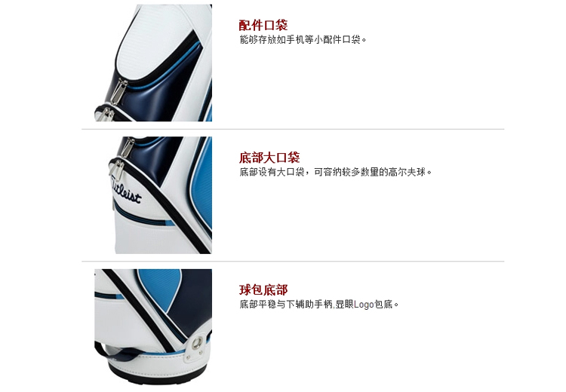This screenshot has height=392, width=566.
Task: Open the golf bag base product photo
Action: pyautogui.click(x=153, y=326)
